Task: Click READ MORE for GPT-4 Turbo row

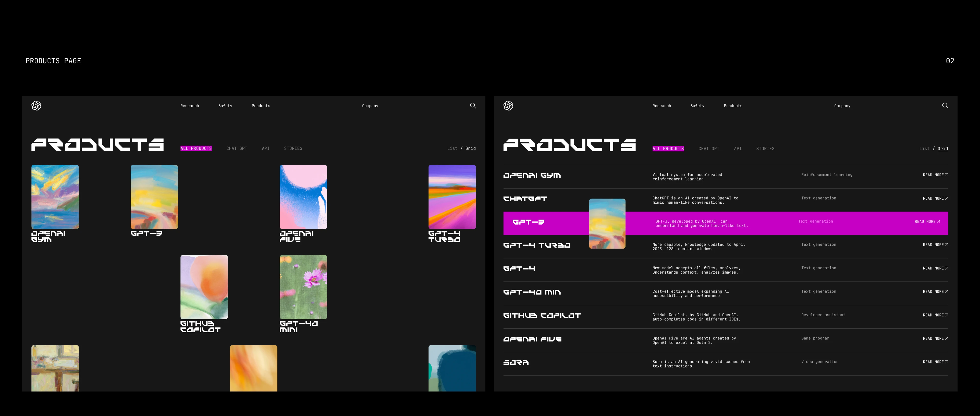Action: click(935, 245)
